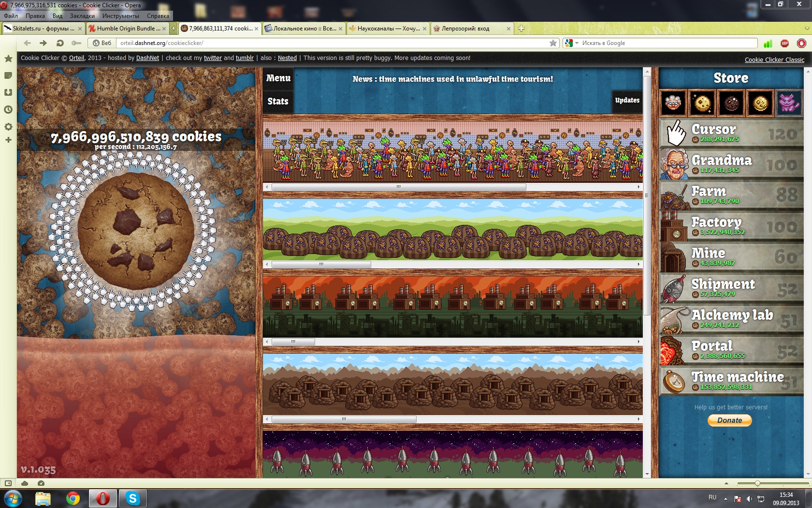812x508 pixels.
Task: Close the Humble Origin Bundle tab
Action: tap(164, 29)
